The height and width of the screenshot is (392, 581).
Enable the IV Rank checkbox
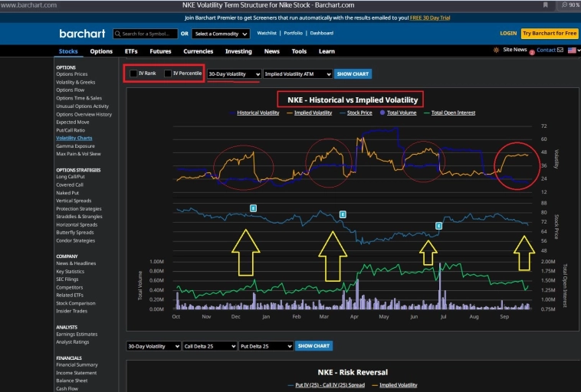click(x=133, y=73)
